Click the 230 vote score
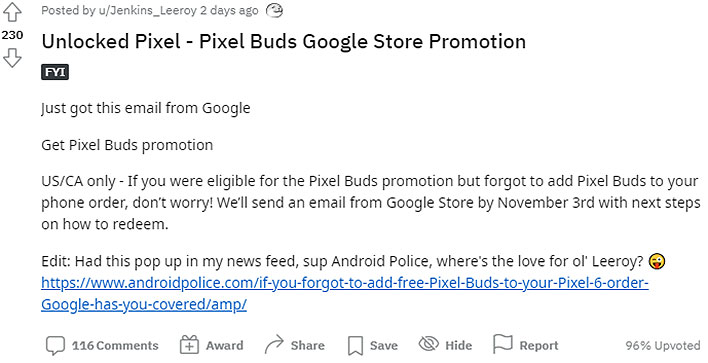Image resolution: width=708 pixels, height=363 pixels. click(x=12, y=35)
